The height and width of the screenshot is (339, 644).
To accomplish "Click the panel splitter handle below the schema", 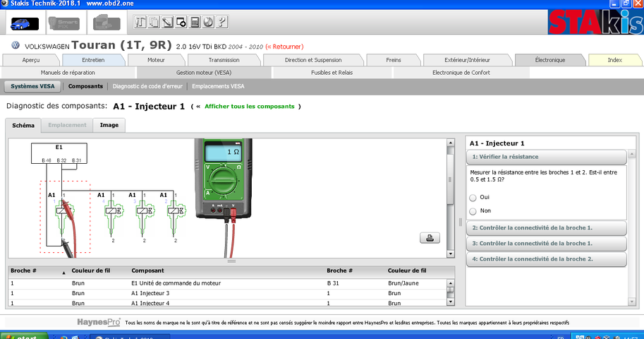I will pyautogui.click(x=231, y=261).
